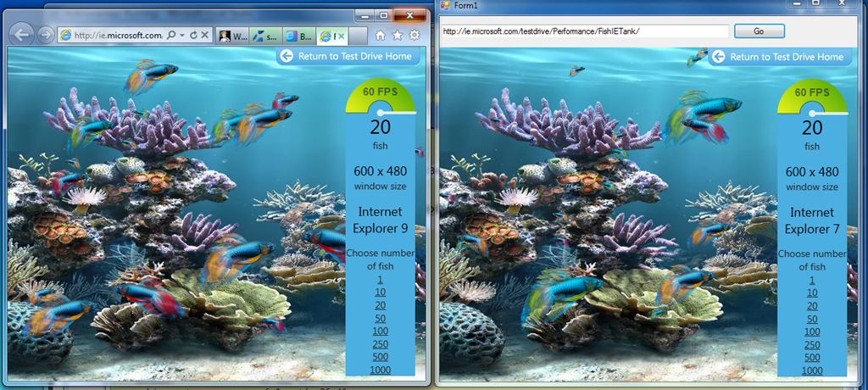Click the back arrow icon in Form1 Return banner
The width and height of the screenshot is (868, 390).
(x=718, y=57)
